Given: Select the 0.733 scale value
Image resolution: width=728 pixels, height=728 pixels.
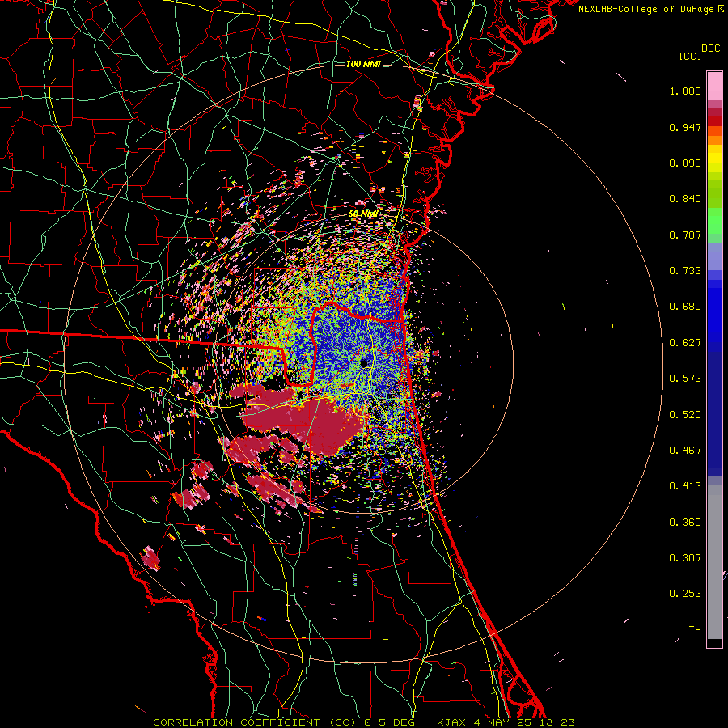Looking at the screenshot, I should click(685, 271).
